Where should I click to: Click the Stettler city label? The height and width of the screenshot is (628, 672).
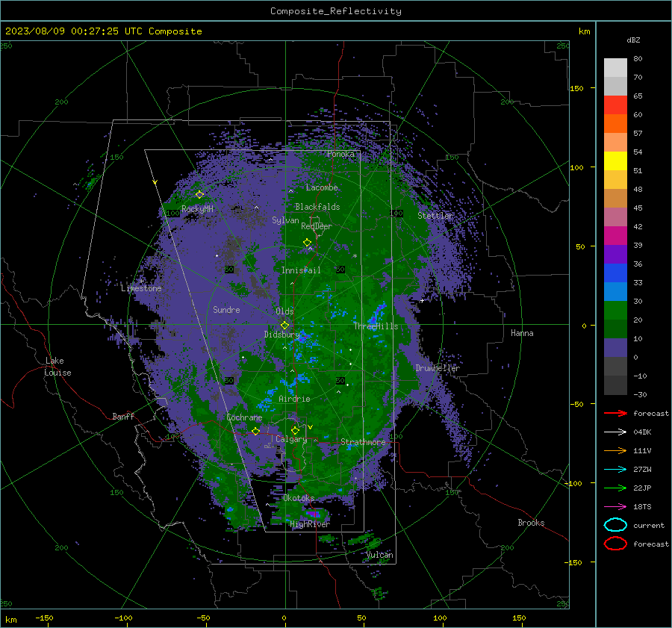(435, 216)
